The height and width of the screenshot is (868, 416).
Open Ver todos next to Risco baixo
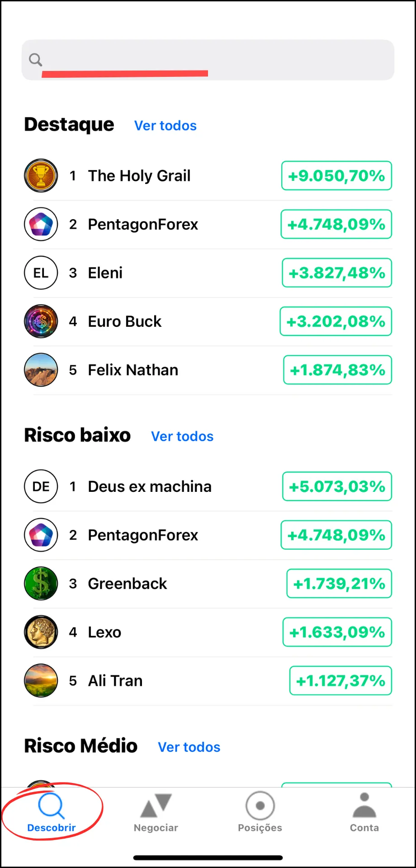[x=182, y=436]
